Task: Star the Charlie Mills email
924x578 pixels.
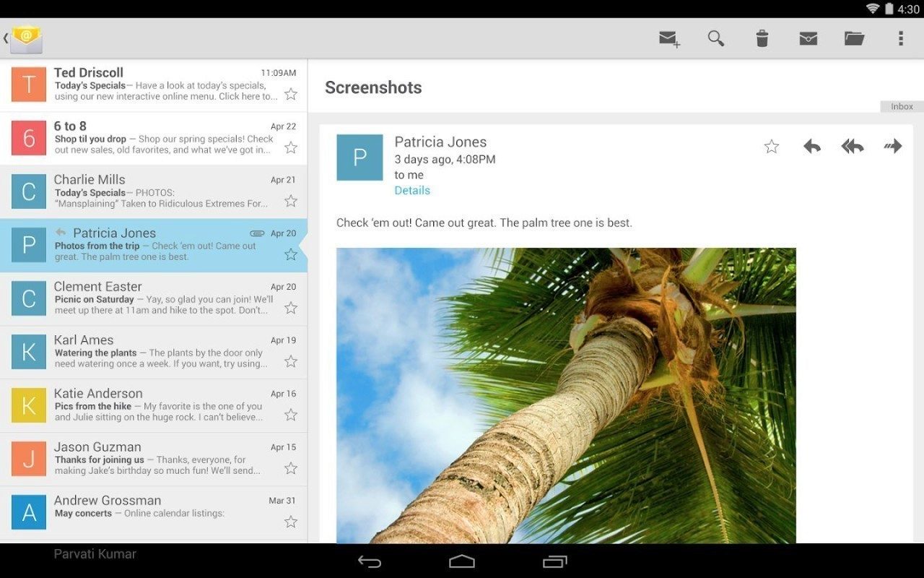Action: (x=291, y=201)
